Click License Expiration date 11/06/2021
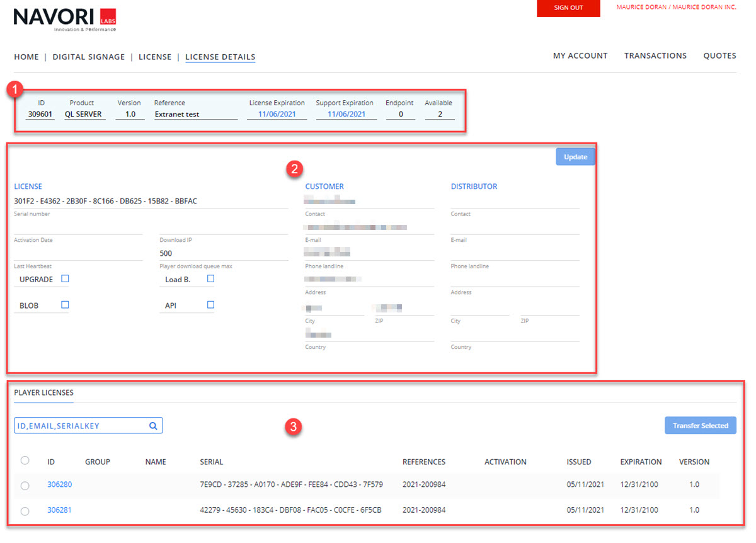Image resolution: width=756 pixels, height=543 pixels. tap(277, 114)
